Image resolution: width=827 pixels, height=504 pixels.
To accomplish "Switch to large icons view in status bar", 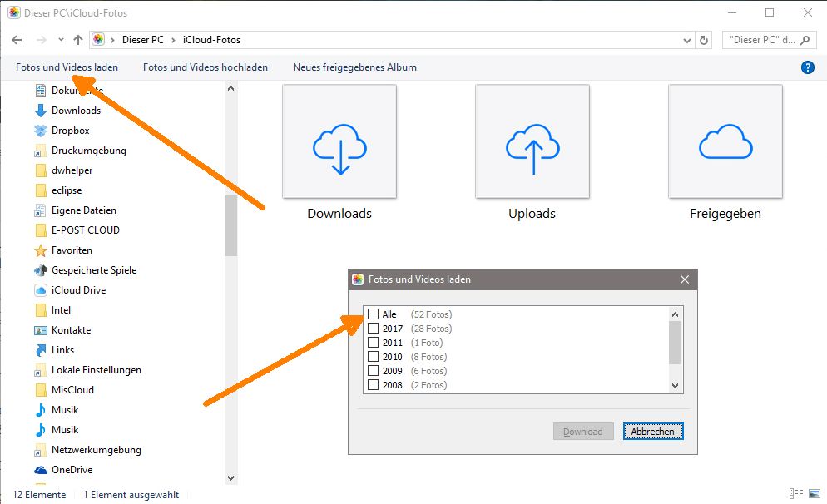I will (815, 494).
